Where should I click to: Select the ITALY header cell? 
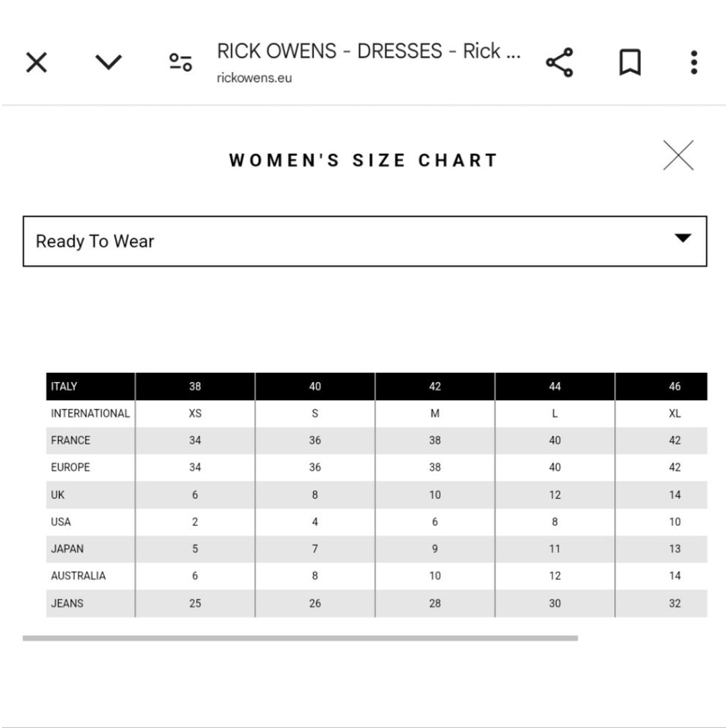(x=90, y=386)
